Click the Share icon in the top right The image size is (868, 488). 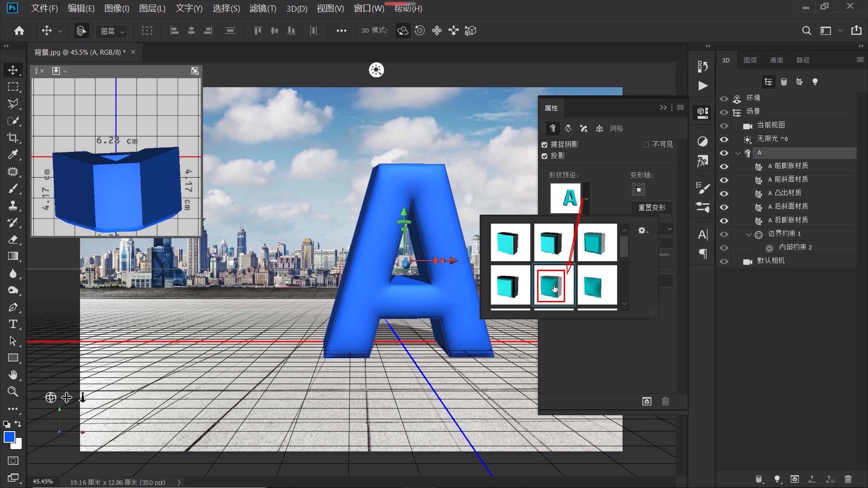[x=856, y=31]
